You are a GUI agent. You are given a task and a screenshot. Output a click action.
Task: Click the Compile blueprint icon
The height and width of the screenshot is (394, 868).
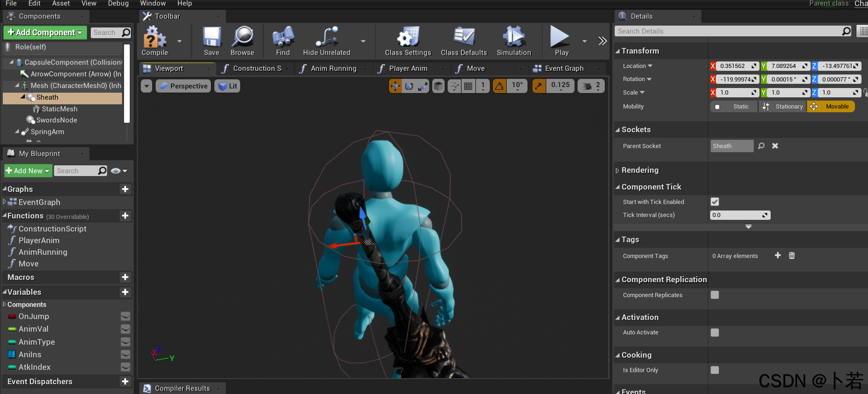pos(155,37)
